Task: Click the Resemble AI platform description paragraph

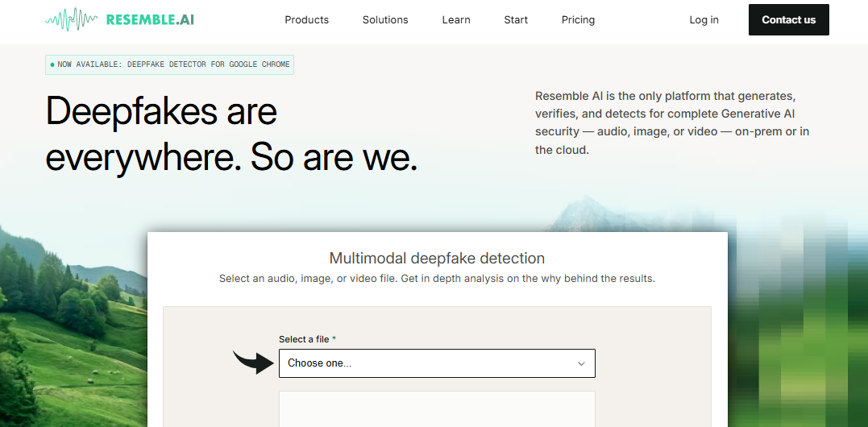Action: [673, 122]
